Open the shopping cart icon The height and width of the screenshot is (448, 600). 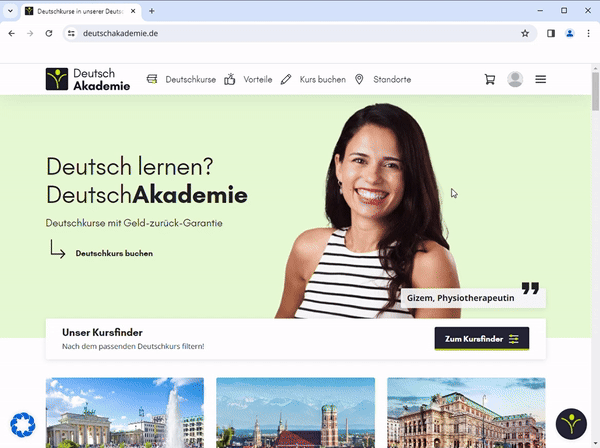[490, 79]
